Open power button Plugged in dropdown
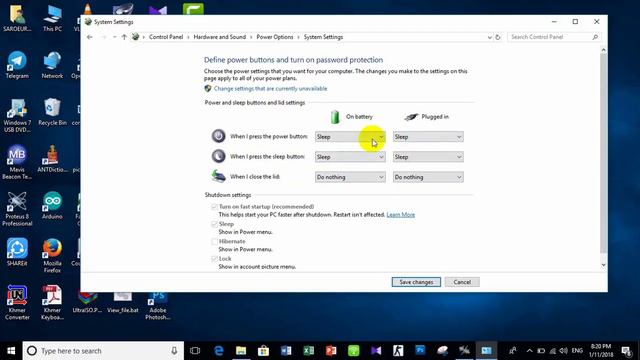The height and width of the screenshot is (360, 640). [x=428, y=137]
